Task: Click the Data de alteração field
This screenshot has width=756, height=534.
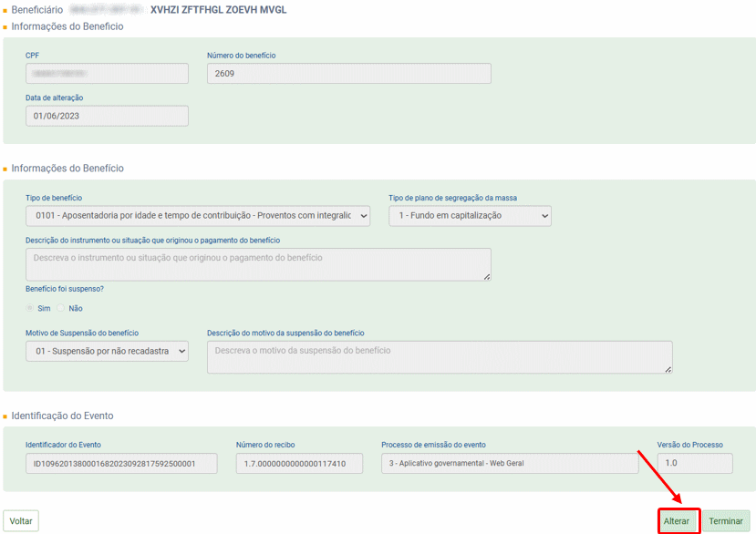Action: [107, 116]
